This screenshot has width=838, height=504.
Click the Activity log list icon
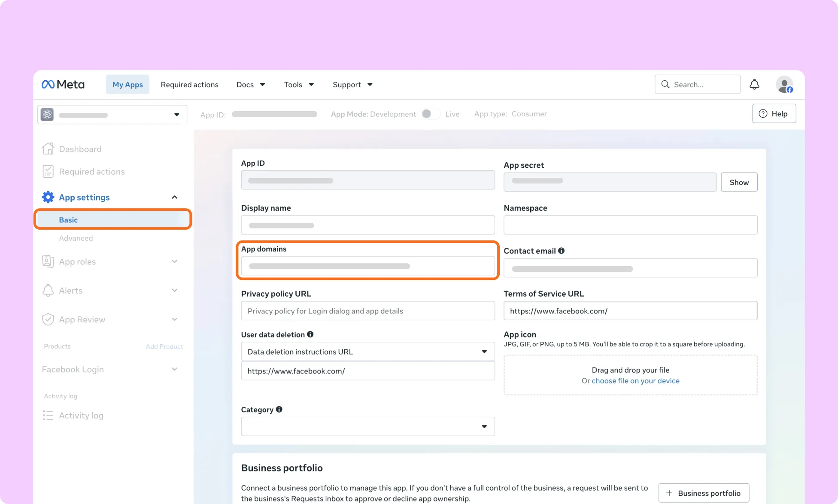coord(48,415)
